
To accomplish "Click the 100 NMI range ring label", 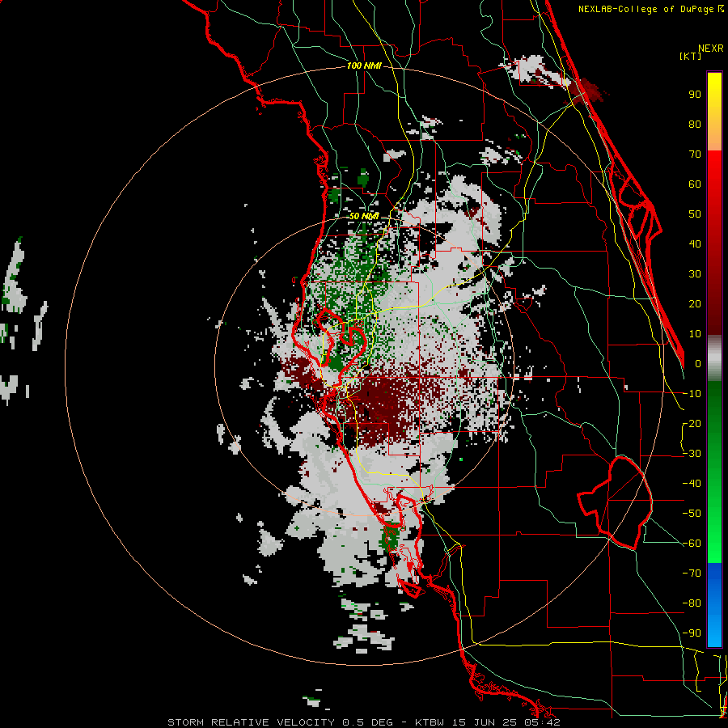I will pyautogui.click(x=365, y=66).
